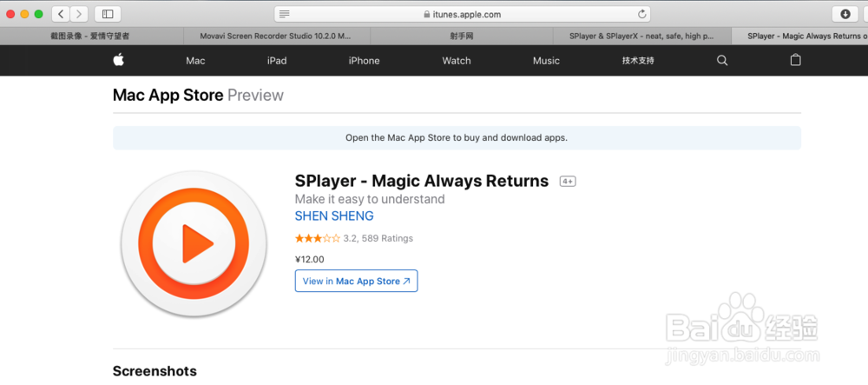The image size is (868, 385).
Task: Click Make it easy to understand subtitle
Action: [x=370, y=199]
